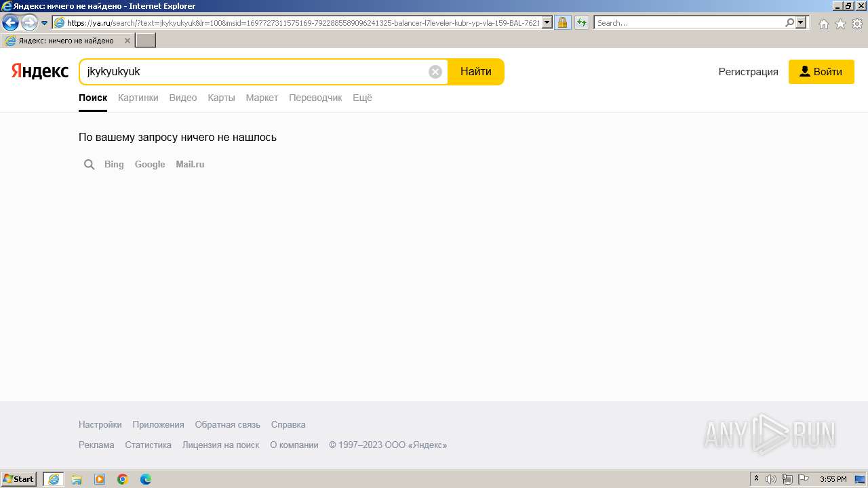Image resolution: width=868 pixels, height=488 pixels.
Task: Open Лицензия на поиск footer link
Action: coord(221,445)
